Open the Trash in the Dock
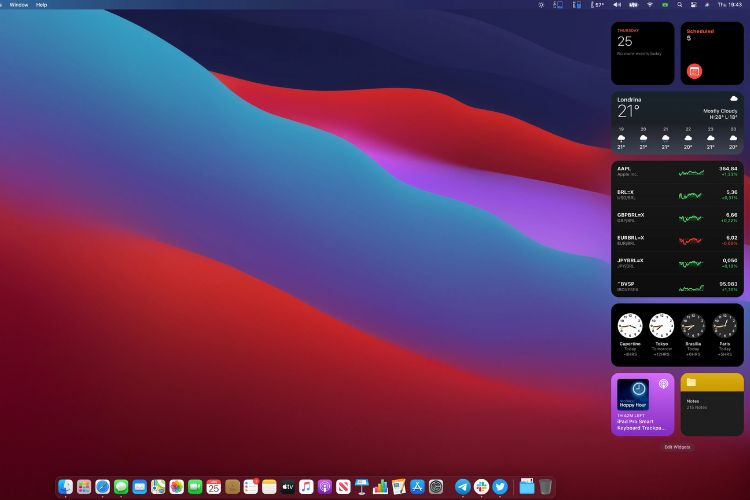Screen dimensions: 750x500 coord(545,487)
